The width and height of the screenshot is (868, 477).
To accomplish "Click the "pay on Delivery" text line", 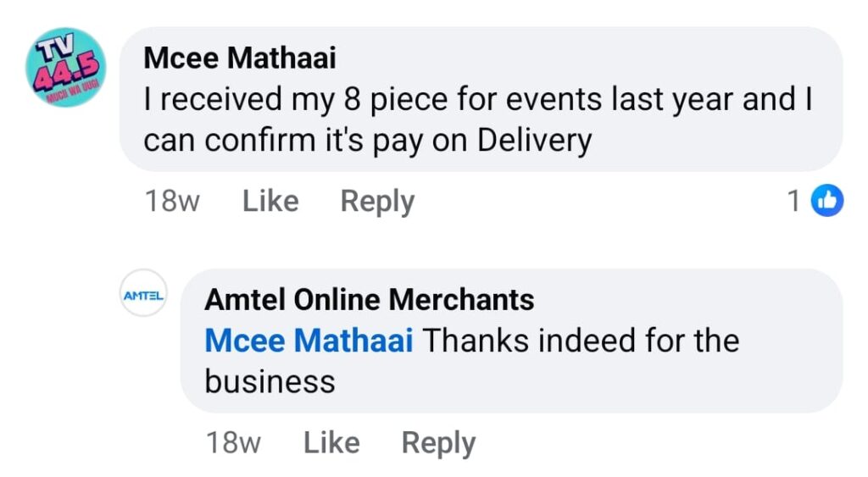I will click(x=367, y=140).
